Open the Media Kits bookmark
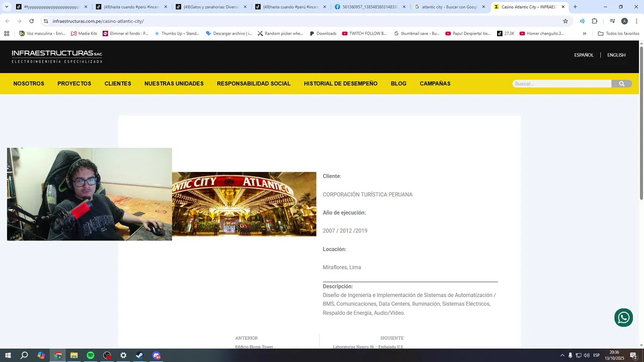Image resolution: width=644 pixels, height=362 pixels. (84, 34)
